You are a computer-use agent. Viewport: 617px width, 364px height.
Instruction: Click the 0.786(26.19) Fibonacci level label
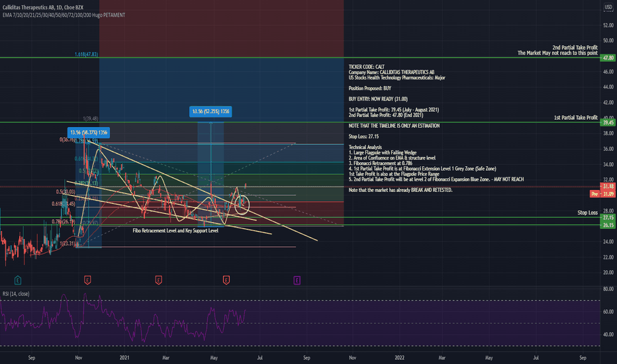(63, 222)
